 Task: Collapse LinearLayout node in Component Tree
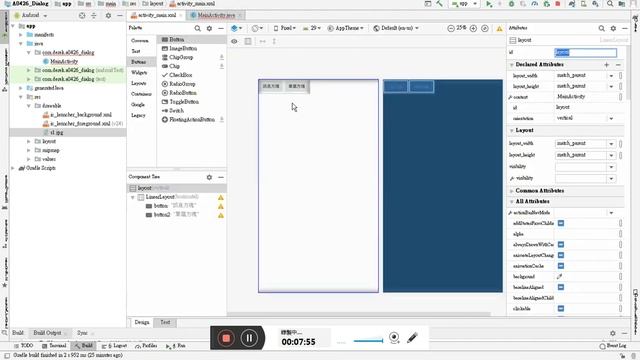(x=133, y=197)
